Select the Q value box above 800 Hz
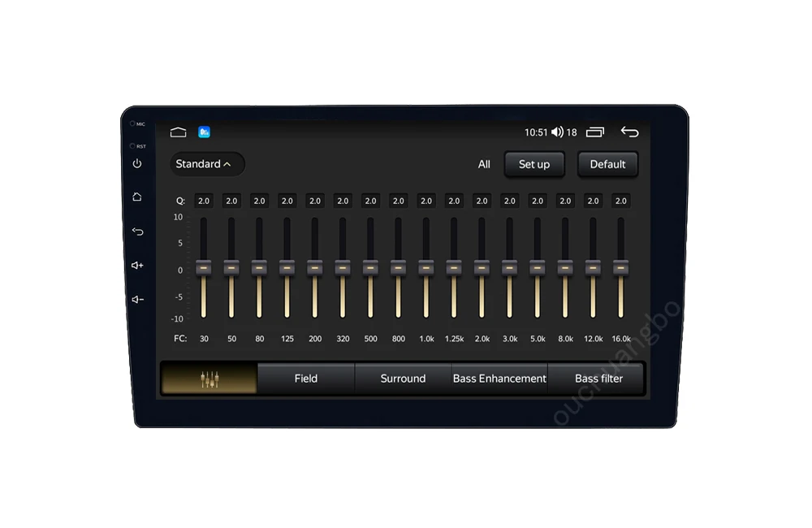This screenshot has height=528, width=812. pos(398,201)
